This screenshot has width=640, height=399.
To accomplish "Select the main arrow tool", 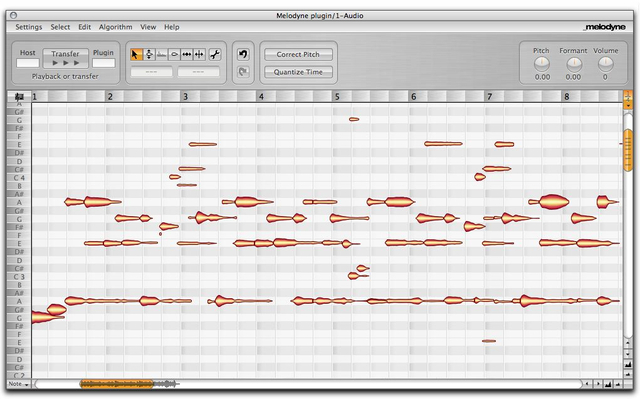I will click(x=136, y=54).
